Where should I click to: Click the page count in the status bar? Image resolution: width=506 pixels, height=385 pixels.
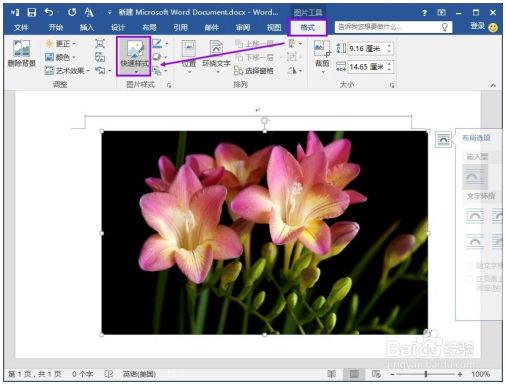pyautogui.click(x=34, y=374)
